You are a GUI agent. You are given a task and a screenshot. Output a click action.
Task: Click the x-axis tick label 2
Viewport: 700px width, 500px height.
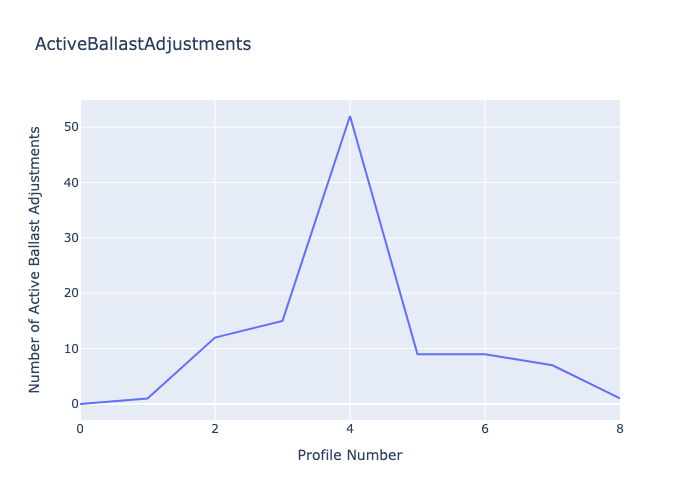[215, 428]
